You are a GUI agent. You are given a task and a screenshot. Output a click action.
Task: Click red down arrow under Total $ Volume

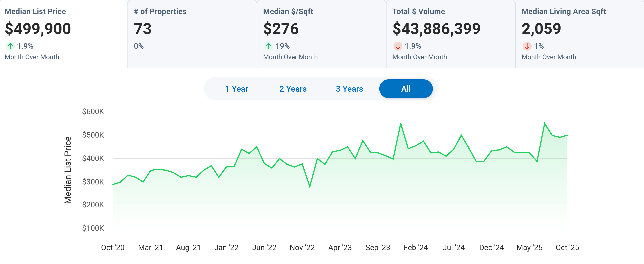[398, 46]
